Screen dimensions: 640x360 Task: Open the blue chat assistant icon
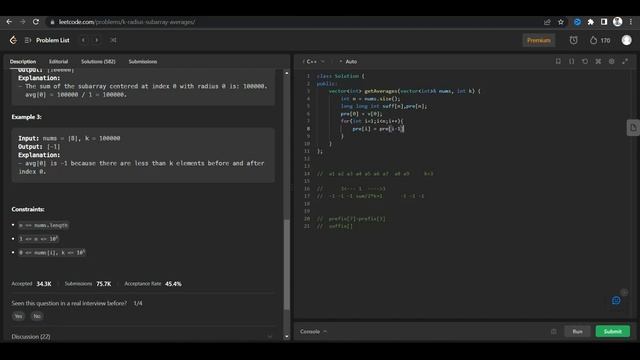[616, 301]
